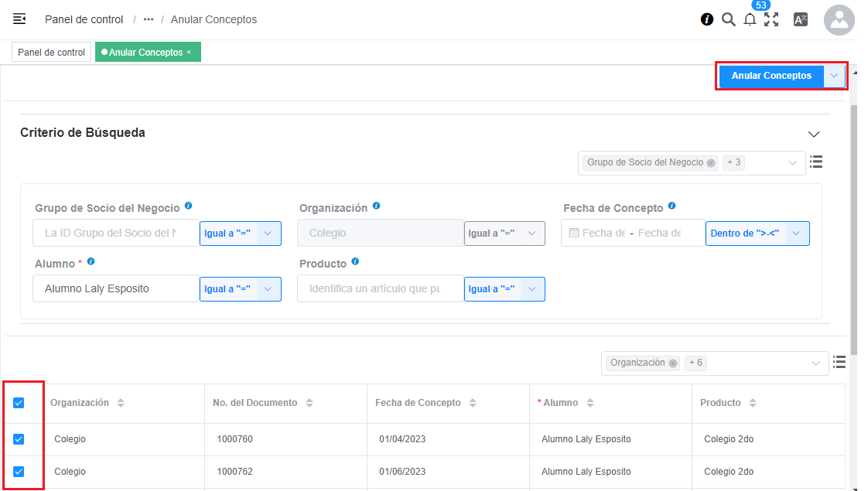Toggle the hamburger sidebar menu icon

(19, 19)
